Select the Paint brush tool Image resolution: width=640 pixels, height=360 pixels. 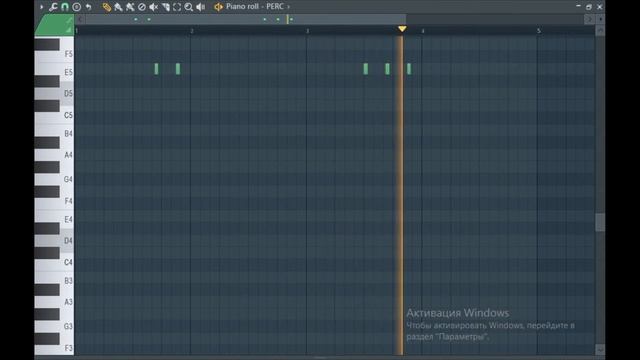pyautogui.click(x=118, y=7)
